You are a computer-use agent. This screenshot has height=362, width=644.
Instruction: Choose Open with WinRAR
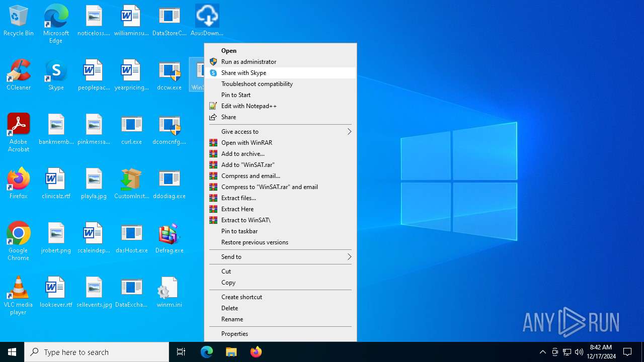click(280, 143)
